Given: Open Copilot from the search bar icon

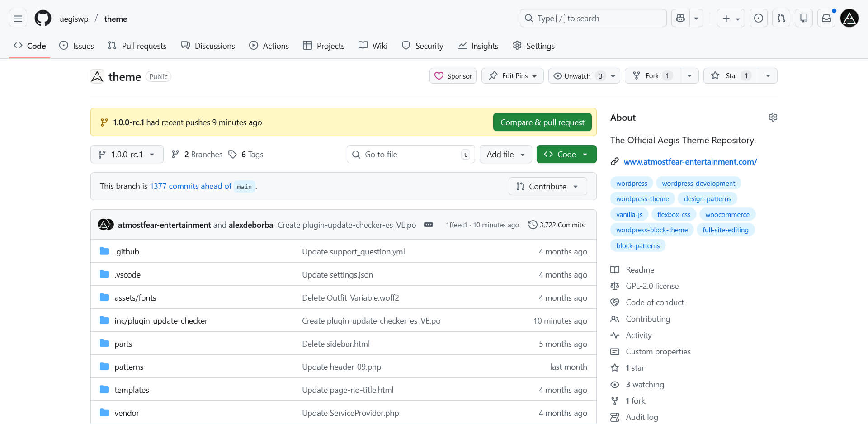Looking at the screenshot, I should click(680, 18).
